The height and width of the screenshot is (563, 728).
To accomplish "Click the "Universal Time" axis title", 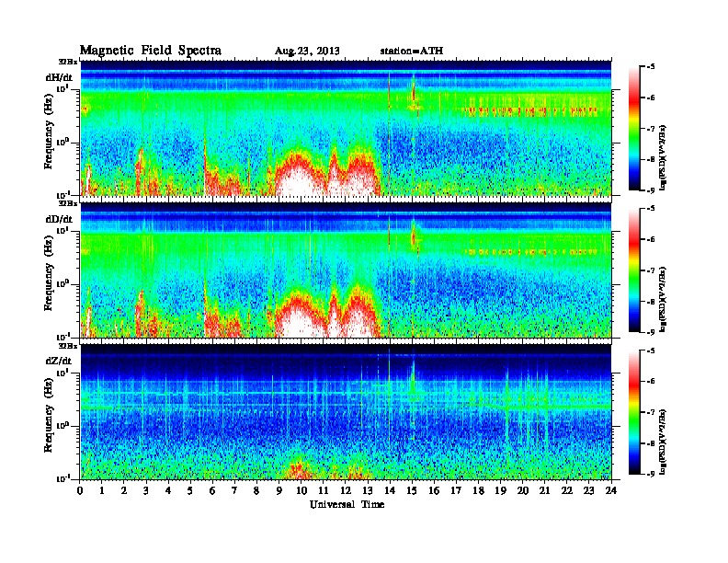I will pos(347,504).
